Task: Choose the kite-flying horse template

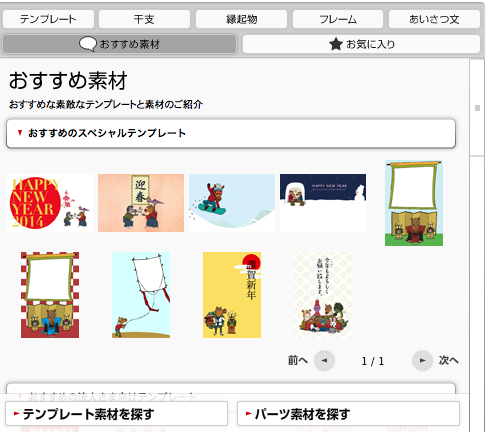Action: point(141,295)
